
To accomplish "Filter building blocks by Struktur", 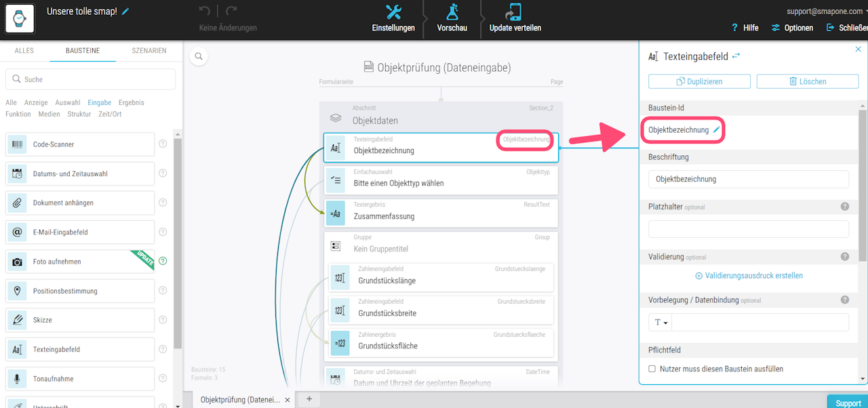I will pyautogui.click(x=79, y=115).
